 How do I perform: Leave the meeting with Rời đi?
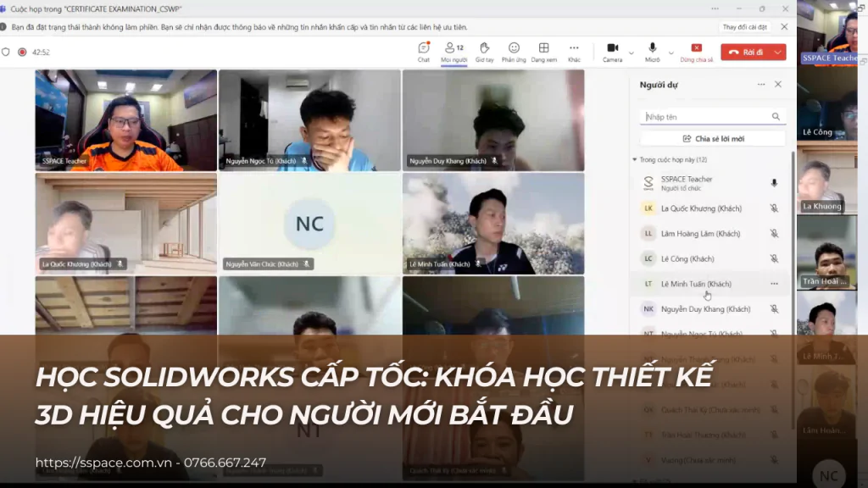(x=746, y=52)
